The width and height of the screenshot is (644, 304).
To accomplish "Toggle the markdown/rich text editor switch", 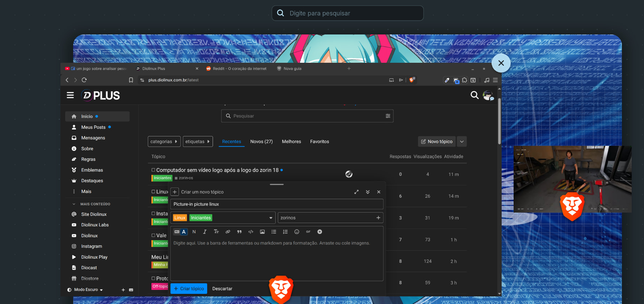I will coord(180,232).
